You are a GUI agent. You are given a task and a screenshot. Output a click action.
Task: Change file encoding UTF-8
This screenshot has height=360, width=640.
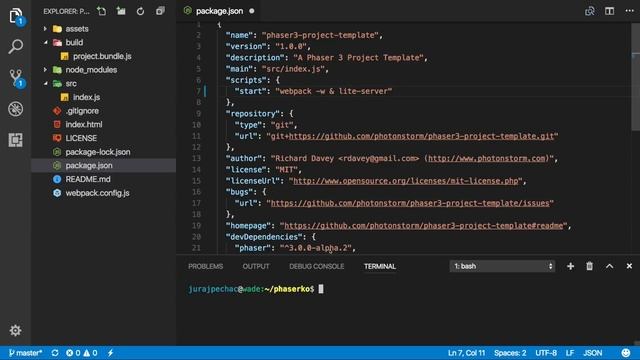tap(546, 353)
